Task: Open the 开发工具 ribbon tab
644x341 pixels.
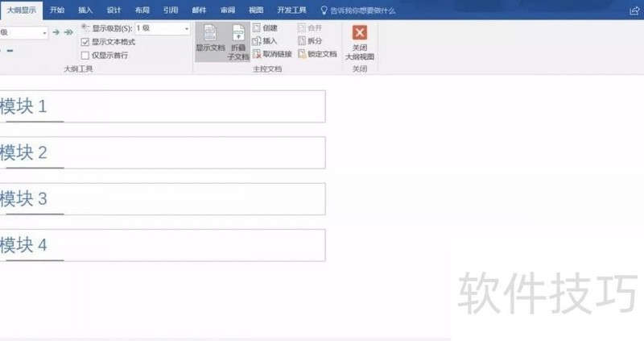Action: click(291, 10)
